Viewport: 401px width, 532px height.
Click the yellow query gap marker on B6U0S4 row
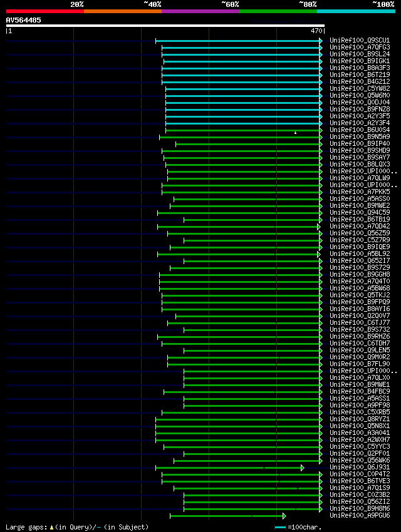click(x=295, y=133)
